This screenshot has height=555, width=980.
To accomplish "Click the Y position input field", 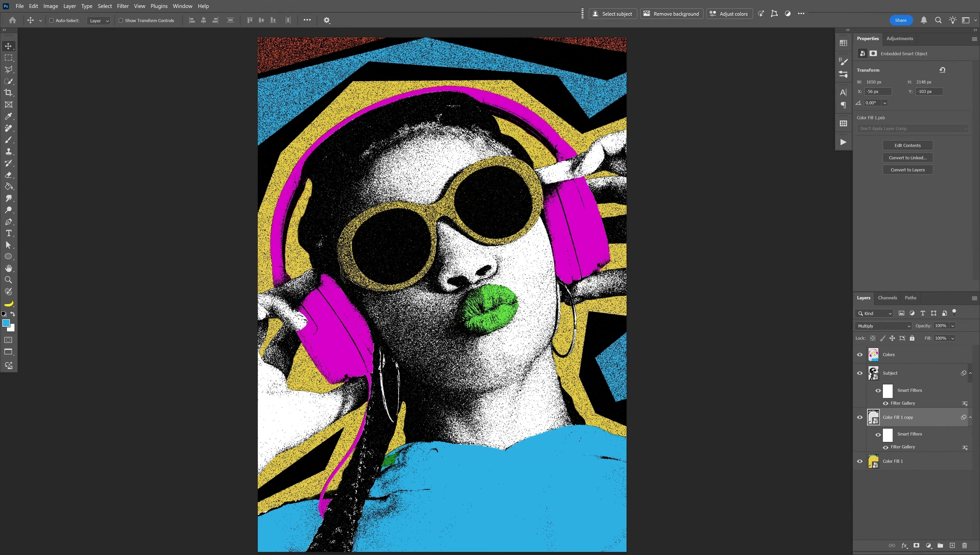I will tap(929, 91).
